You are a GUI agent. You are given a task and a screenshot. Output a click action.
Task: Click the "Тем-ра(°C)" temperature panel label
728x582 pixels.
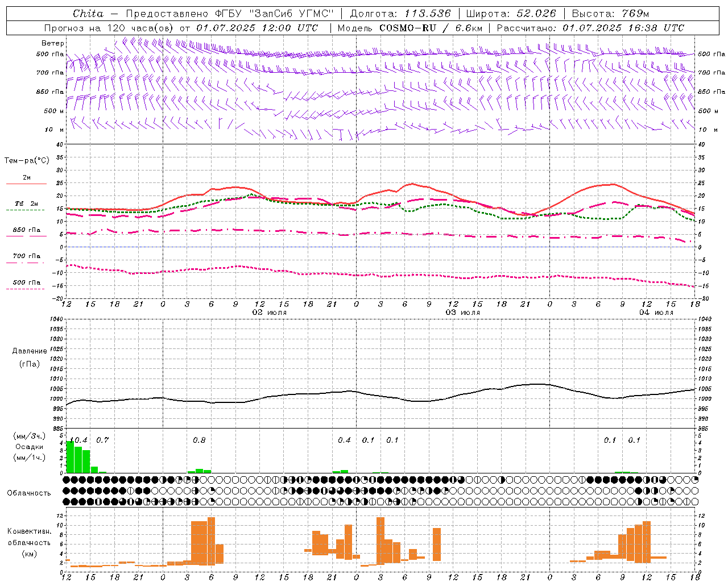point(27,161)
